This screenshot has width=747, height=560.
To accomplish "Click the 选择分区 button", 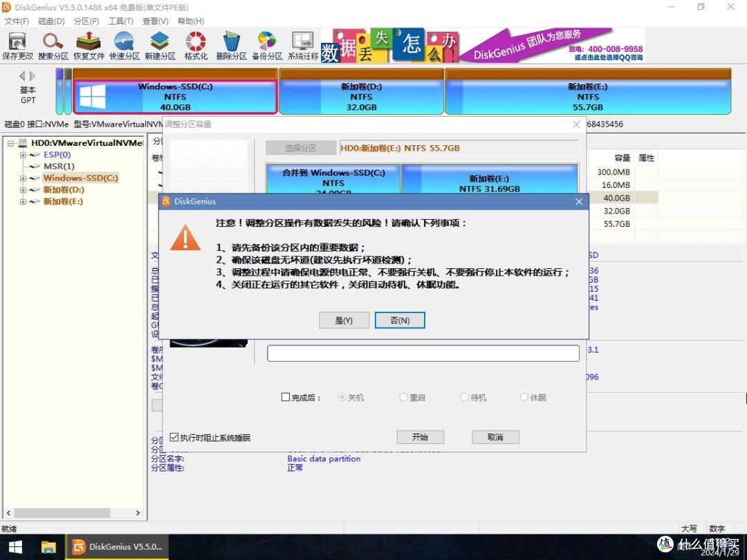I will point(301,148).
